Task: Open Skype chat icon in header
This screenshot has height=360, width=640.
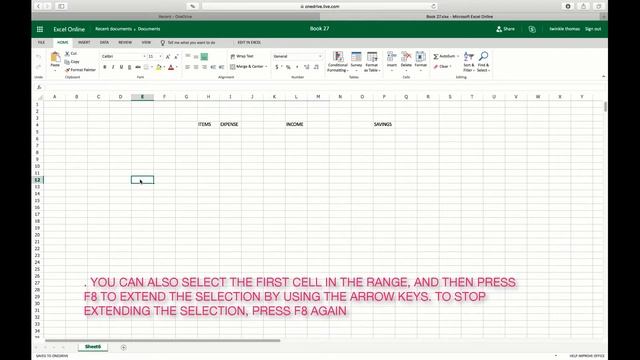Action: (x=532, y=29)
